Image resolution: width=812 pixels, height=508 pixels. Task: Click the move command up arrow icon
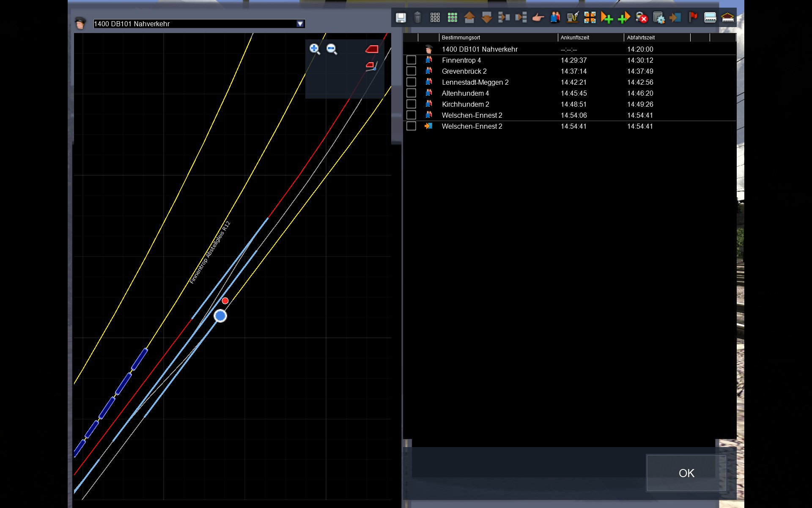click(x=469, y=17)
